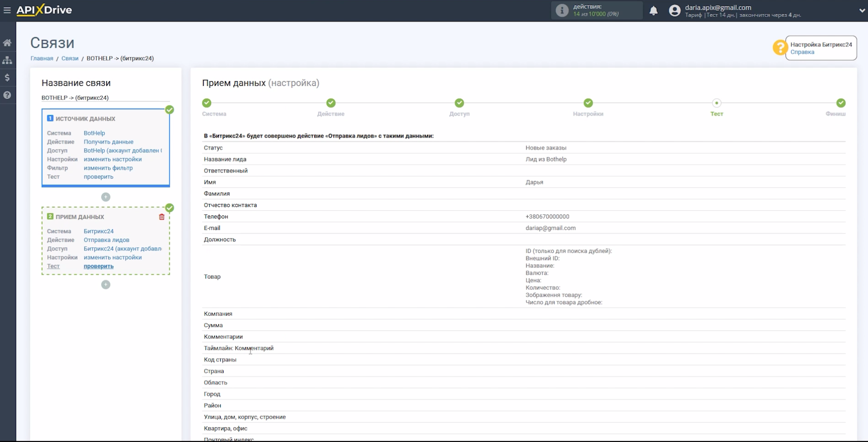Click the name value Дарья
Image resolution: width=868 pixels, height=442 pixels.
(x=534, y=182)
